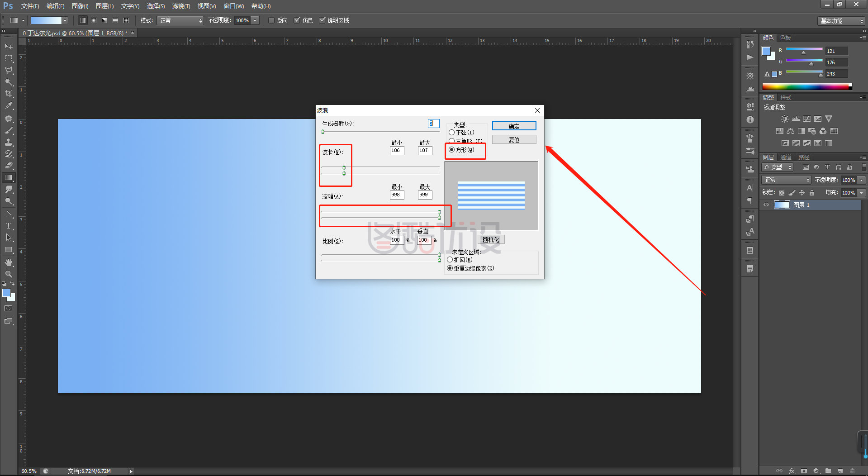This screenshot has width=868, height=476.
Task: Open the 文件(F) menu
Action: [x=30, y=6]
